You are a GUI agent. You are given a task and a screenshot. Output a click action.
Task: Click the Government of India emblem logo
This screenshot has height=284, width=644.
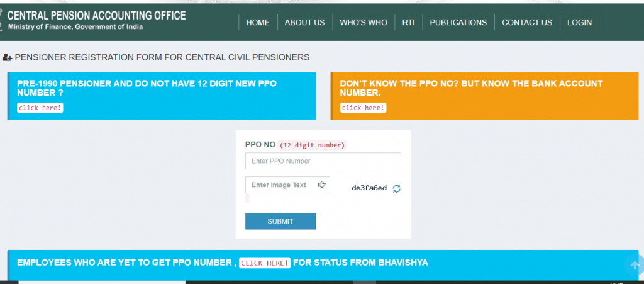click(x=3, y=19)
